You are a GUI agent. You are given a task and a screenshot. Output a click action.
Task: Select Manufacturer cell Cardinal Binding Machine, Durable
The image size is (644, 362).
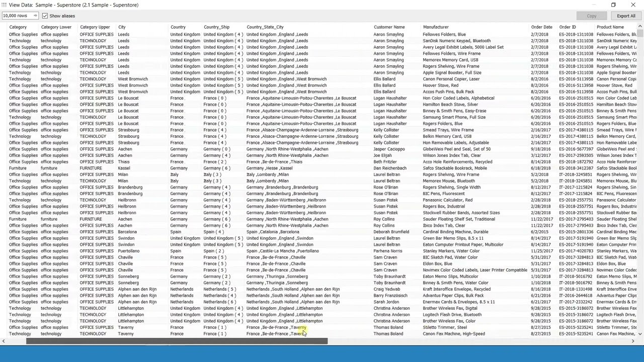point(455,232)
